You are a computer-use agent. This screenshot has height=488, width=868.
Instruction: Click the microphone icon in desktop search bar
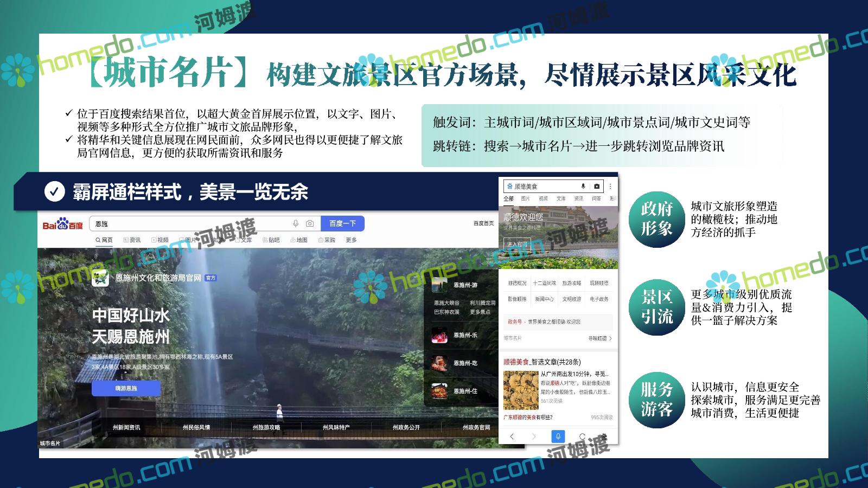[296, 223]
